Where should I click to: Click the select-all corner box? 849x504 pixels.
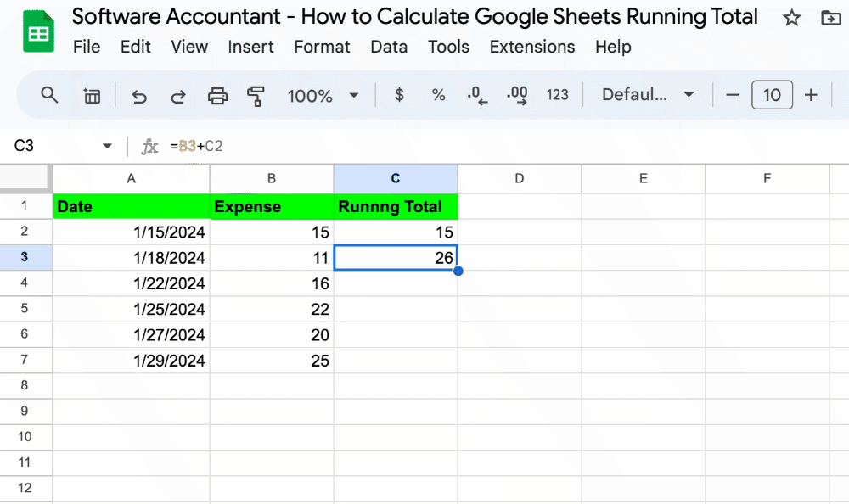click(x=25, y=178)
